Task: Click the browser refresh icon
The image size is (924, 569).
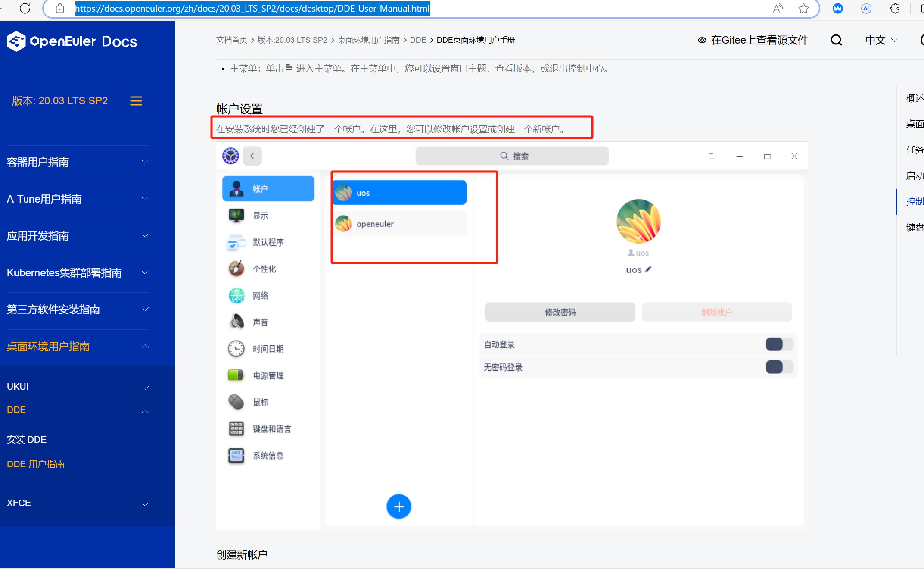Action: [25, 8]
